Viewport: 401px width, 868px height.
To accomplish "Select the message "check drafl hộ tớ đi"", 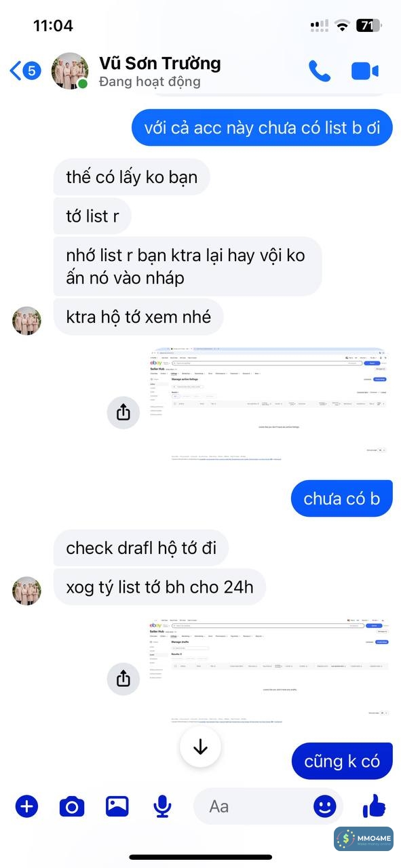I will pyautogui.click(x=141, y=548).
